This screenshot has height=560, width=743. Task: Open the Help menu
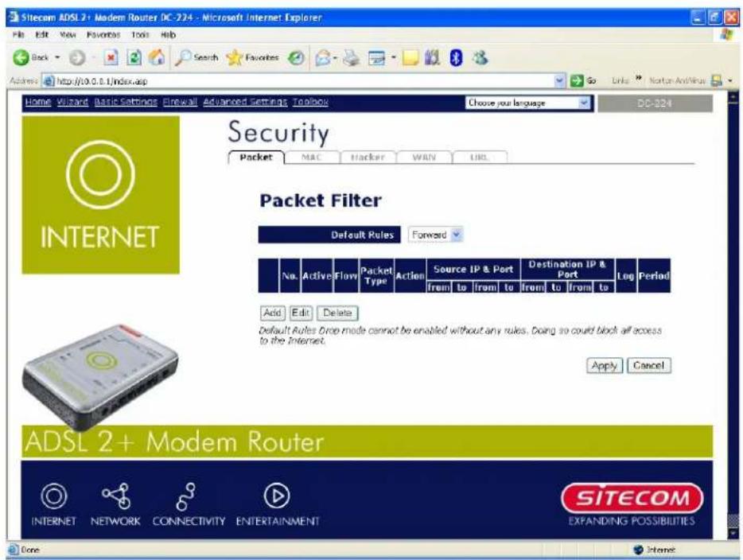tap(168, 34)
